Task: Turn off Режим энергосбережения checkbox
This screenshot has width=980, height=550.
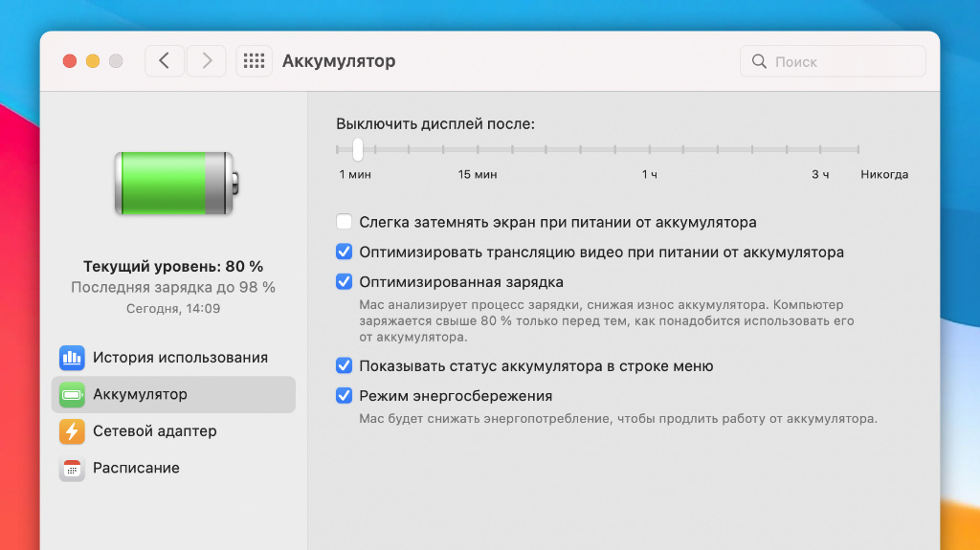Action: click(x=344, y=396)
